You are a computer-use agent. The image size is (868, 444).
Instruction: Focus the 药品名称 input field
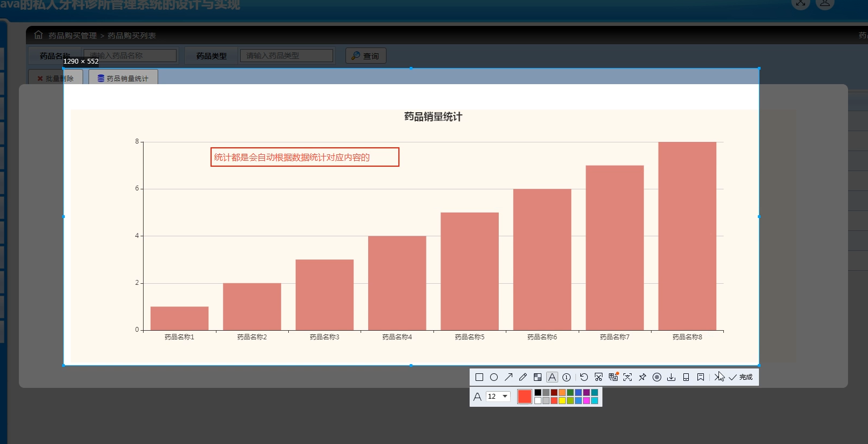(x=130, y=56)
